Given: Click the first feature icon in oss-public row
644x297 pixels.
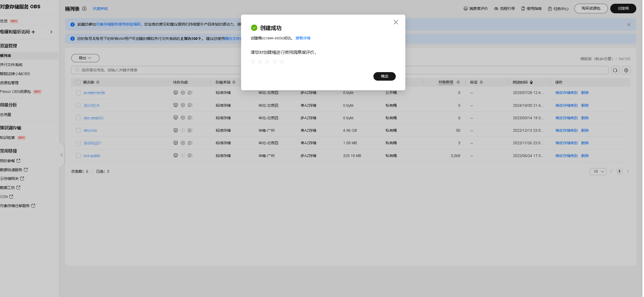Looking at the screenshot, I should [x=175, y=155].
